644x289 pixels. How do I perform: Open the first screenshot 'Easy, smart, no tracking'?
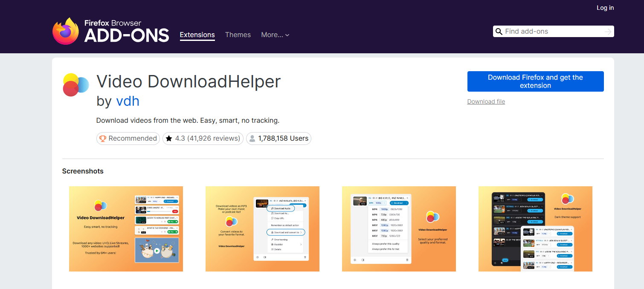[126, 229]
